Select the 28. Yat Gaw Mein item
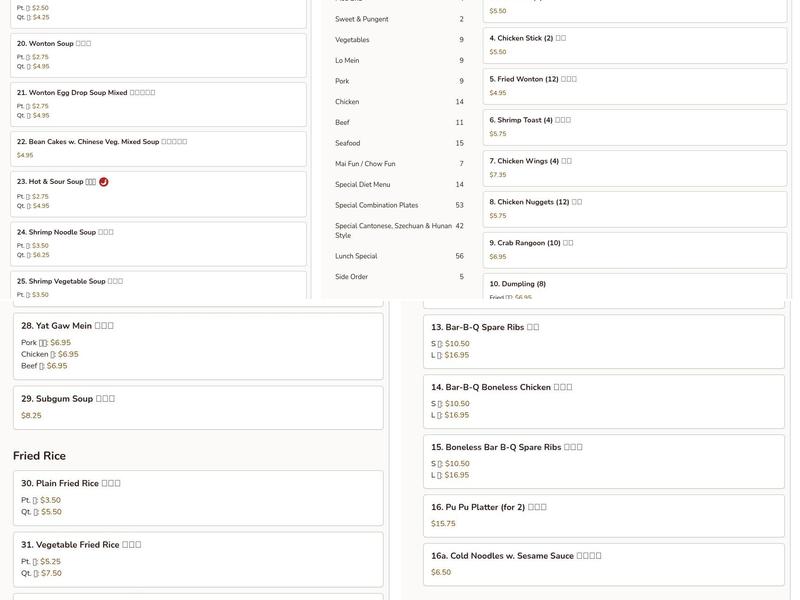This screenshot has width=800, height=600. (197, 345)
